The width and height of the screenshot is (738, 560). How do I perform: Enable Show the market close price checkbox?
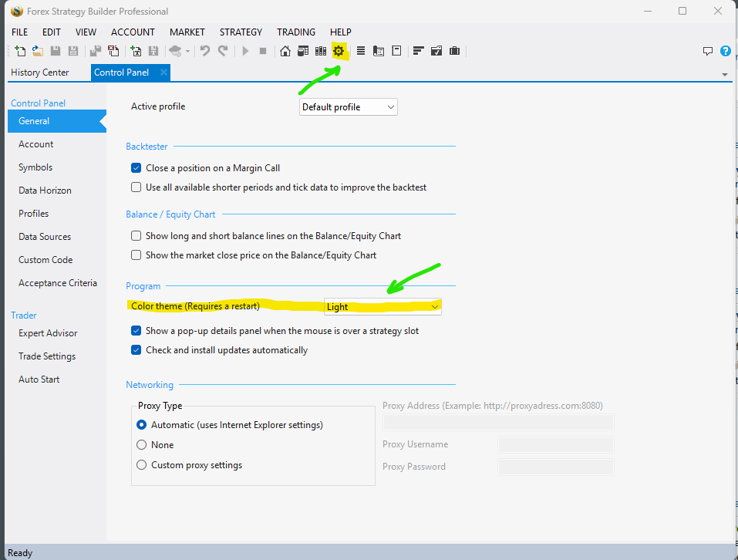[136, 255]
